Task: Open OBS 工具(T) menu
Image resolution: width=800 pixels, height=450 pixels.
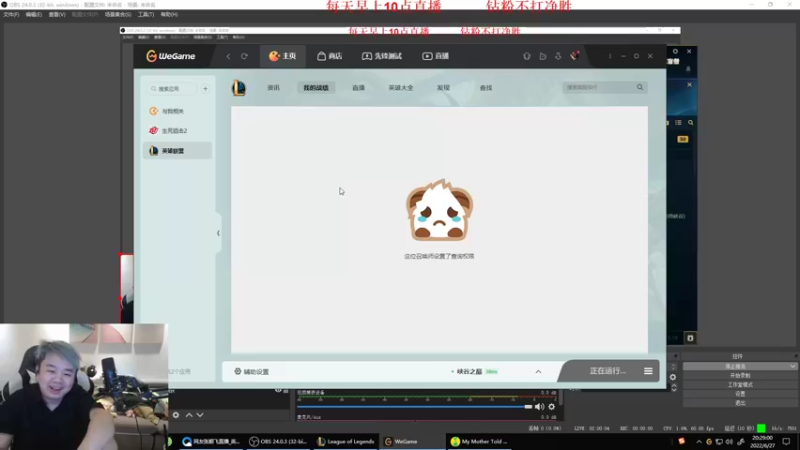Action: click(146, 14)
